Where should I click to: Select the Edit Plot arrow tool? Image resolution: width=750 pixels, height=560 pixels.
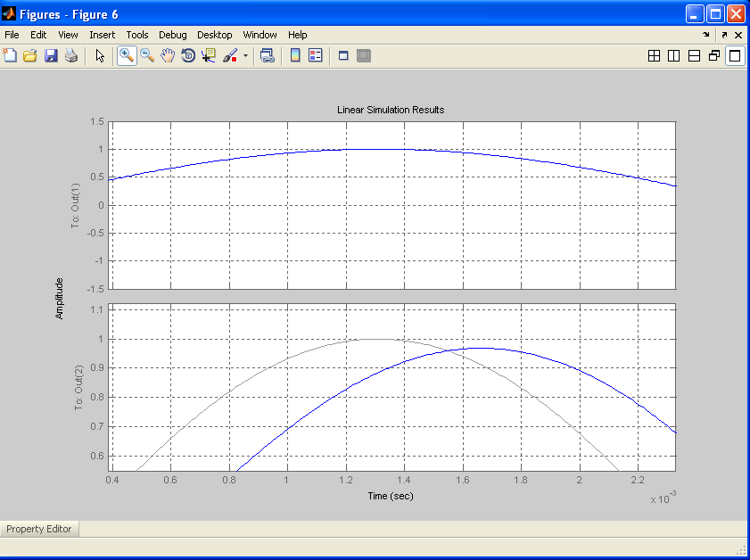(x=100, y=55)
